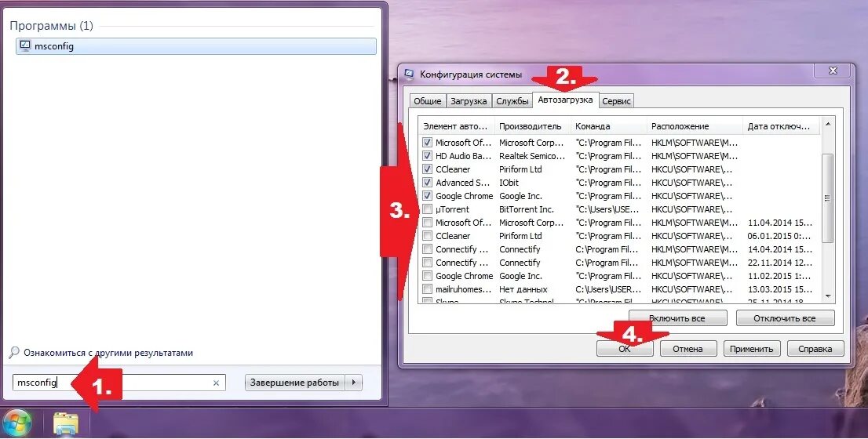Switch to the Общие tab

[x=428, y=101]
